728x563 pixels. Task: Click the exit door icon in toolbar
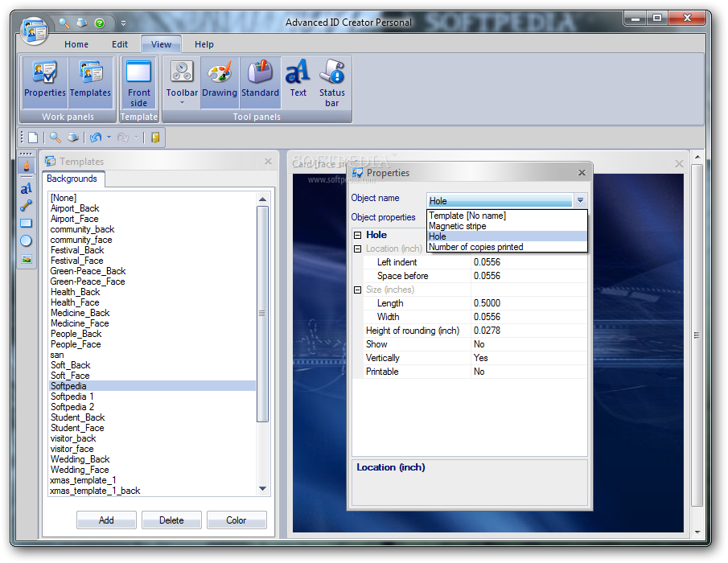pos(155,138)
